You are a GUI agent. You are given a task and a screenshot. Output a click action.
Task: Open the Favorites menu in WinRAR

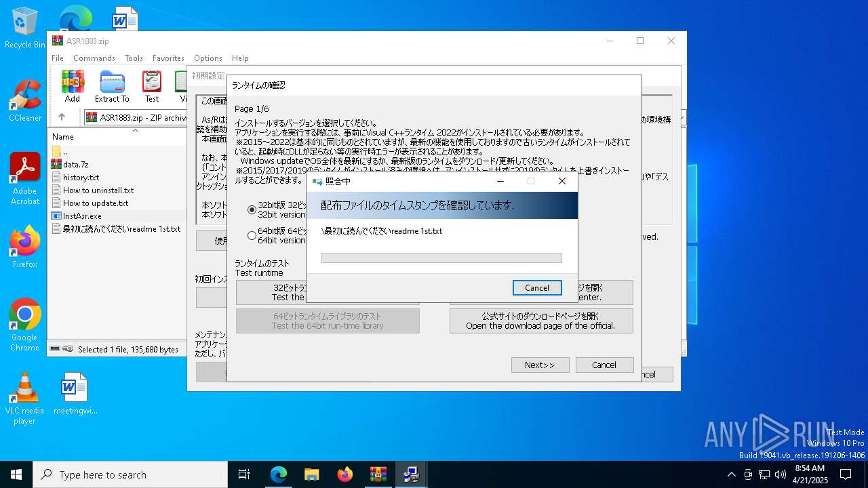click(168, 58)
